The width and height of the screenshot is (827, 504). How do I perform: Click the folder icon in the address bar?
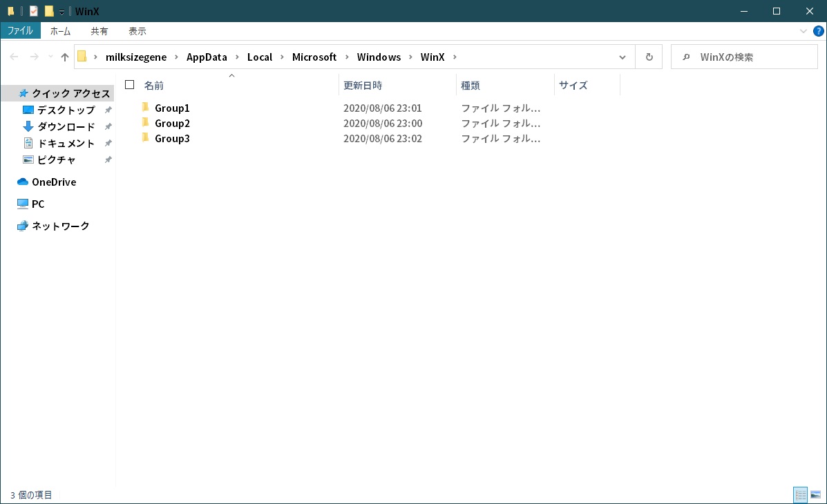tap(82, 57)
